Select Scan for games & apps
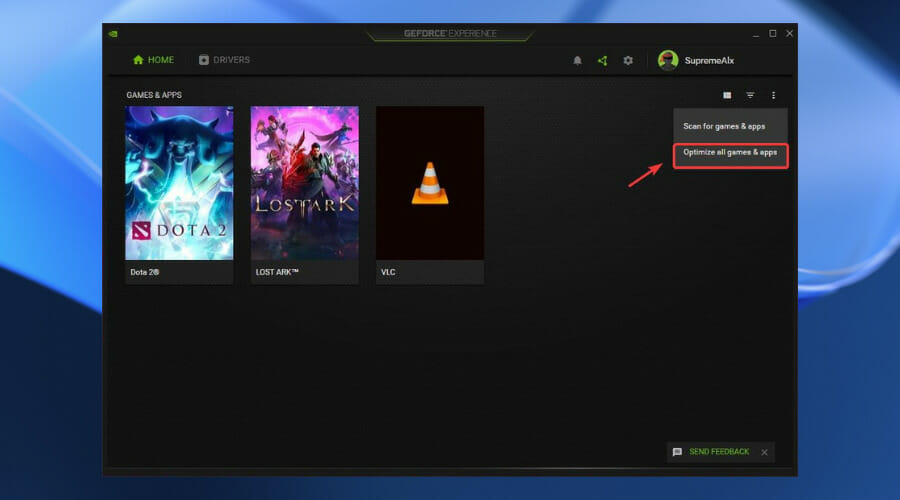This screenshot has height=500, width=900. point(730,126)
